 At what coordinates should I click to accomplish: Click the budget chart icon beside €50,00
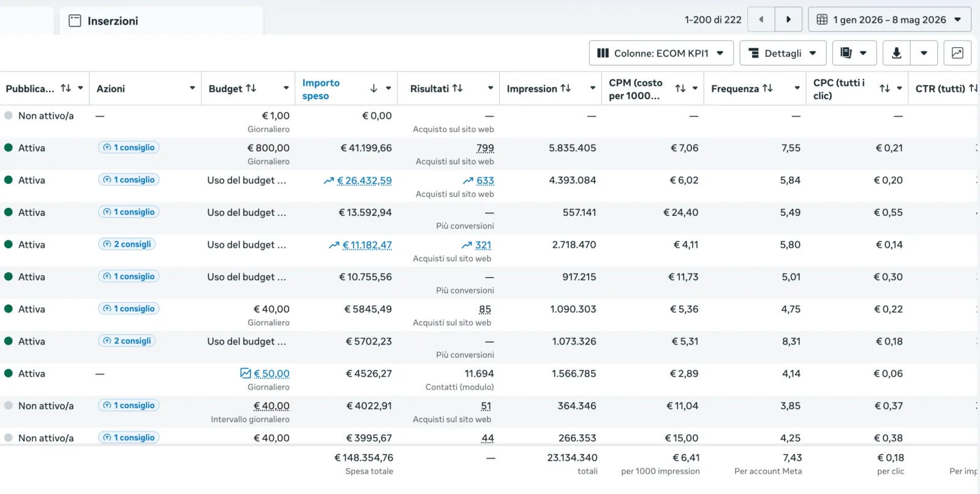tap(246, 373)
